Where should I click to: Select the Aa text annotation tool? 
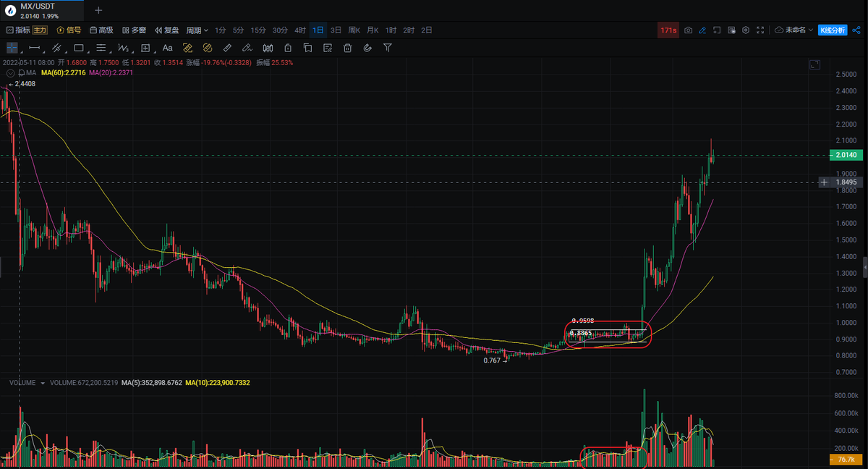pyautogui.click(x=167, y=48)
